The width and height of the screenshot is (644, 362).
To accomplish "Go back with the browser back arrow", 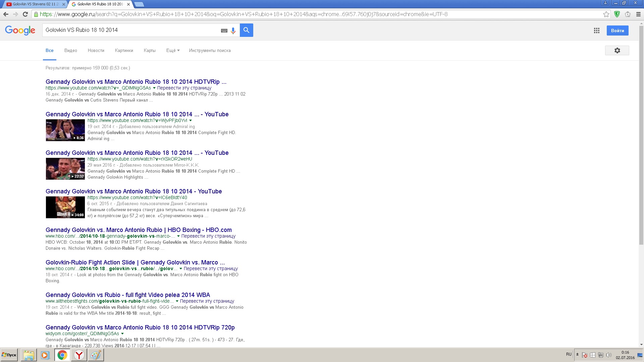I will 6,14.
